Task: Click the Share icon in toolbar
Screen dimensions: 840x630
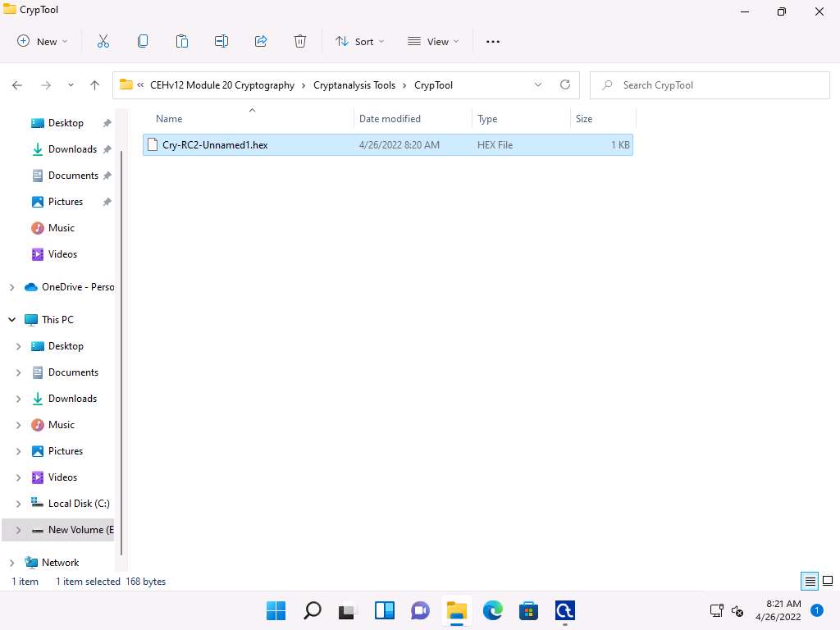Action: [x=261, y=41]
